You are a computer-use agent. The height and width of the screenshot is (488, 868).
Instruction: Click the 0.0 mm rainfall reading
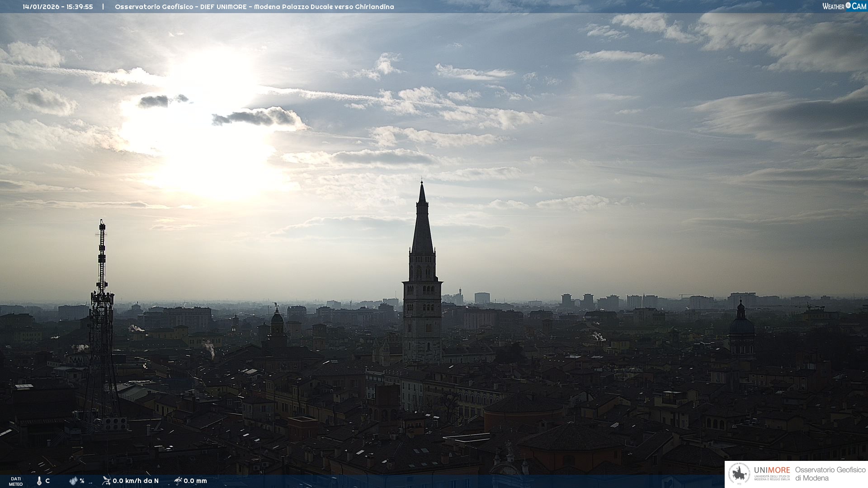coord(195,481)
